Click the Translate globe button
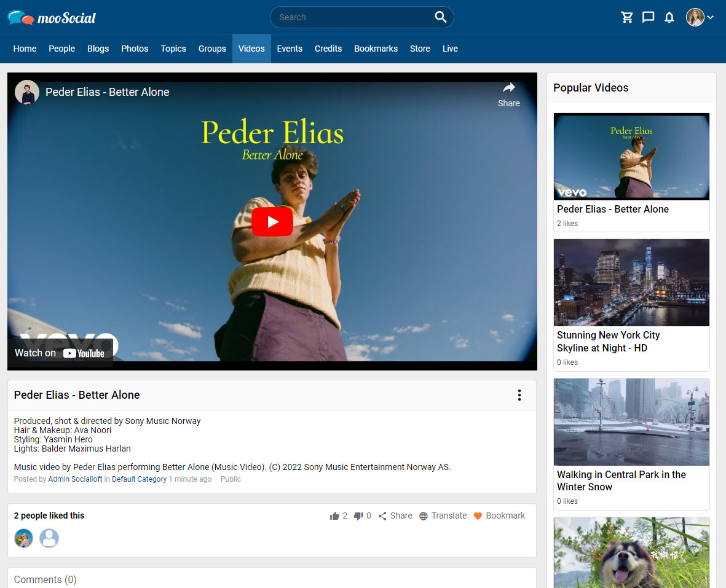The image size is (726, 588). click(x=443, y=515)
